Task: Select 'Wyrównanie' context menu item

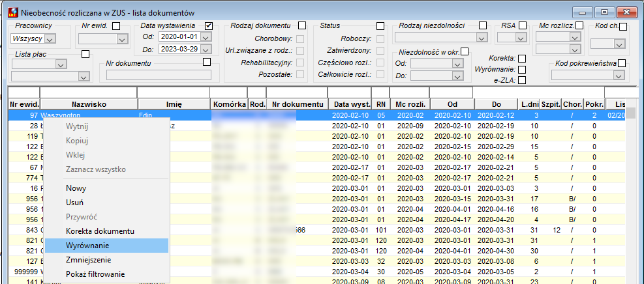Action: click(106, 246)
